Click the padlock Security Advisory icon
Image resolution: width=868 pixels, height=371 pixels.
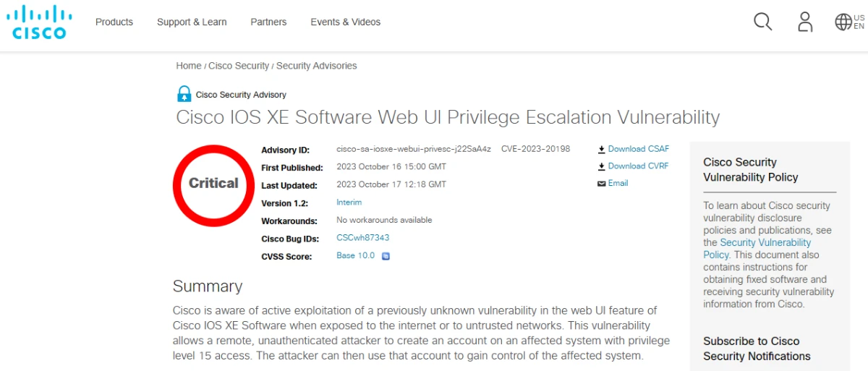[x=184, y=94]
